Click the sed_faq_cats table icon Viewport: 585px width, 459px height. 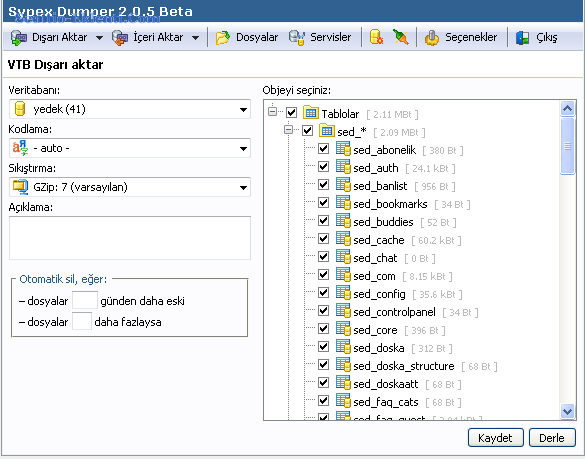[343, 401]
